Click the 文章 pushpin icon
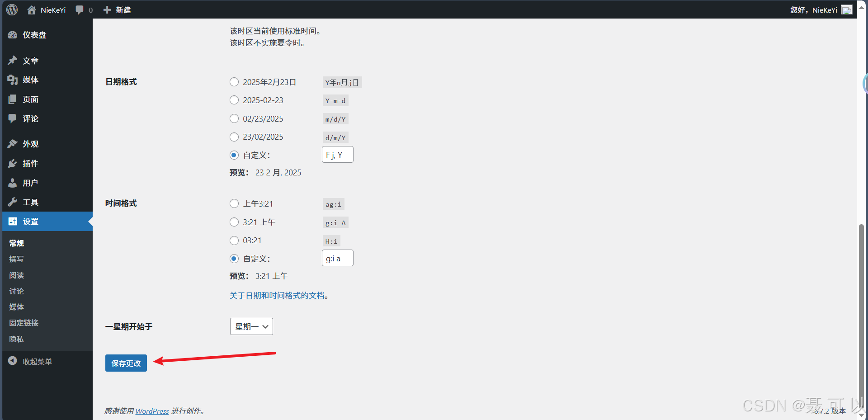Image resolution: width=868 pixels, height=420 pixels. [x=13, y=61]
